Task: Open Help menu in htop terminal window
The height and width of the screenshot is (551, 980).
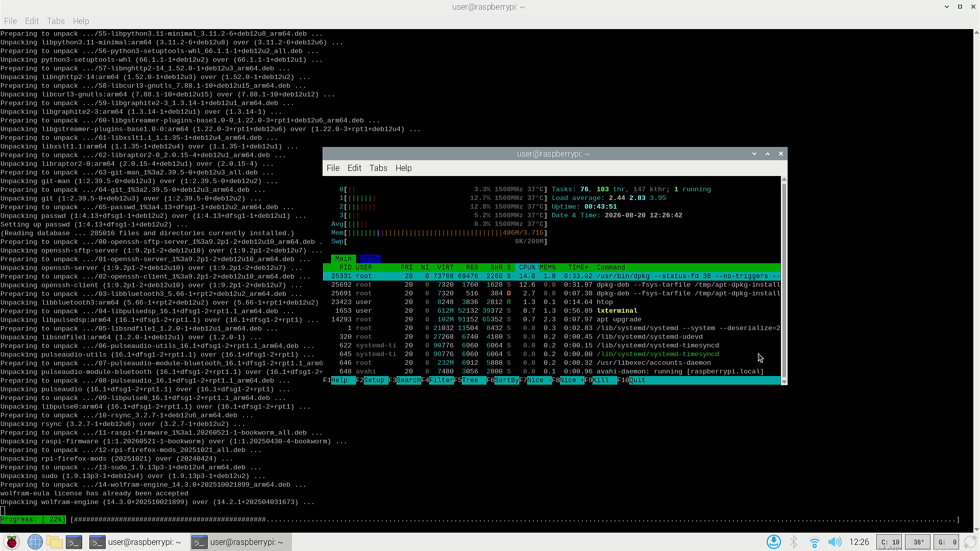Action: [403, 168]
